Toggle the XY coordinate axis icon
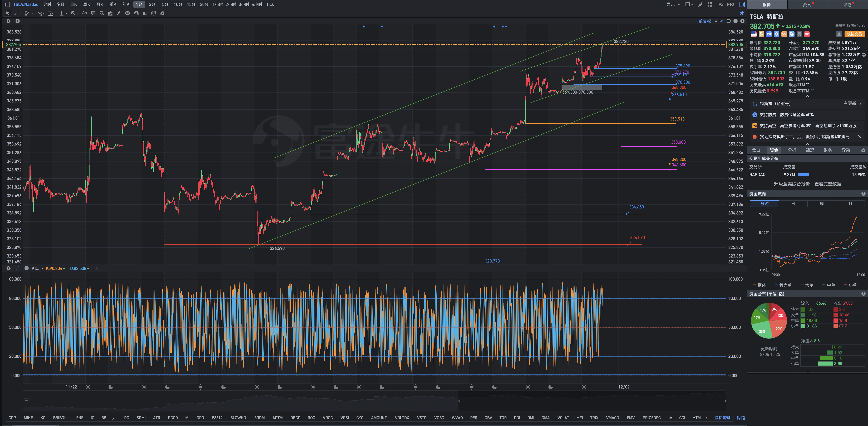Viewport: 868px width, 426px height. click(721, 21)
